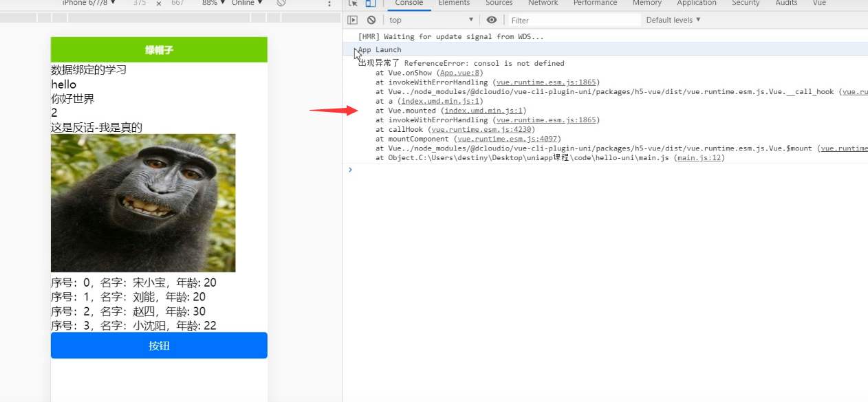Click the device height field 667
This screenshot has height=402, width=868.
click(x=177, y=3)
